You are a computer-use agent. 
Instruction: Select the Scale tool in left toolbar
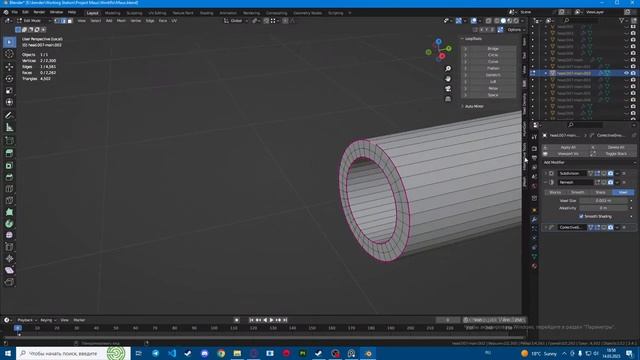pos(9,90)
